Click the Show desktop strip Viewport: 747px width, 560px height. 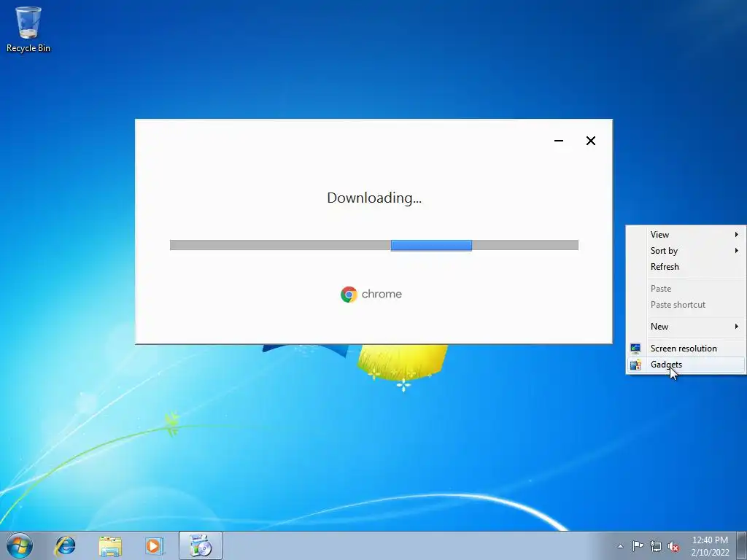click(x=742, y=545)
